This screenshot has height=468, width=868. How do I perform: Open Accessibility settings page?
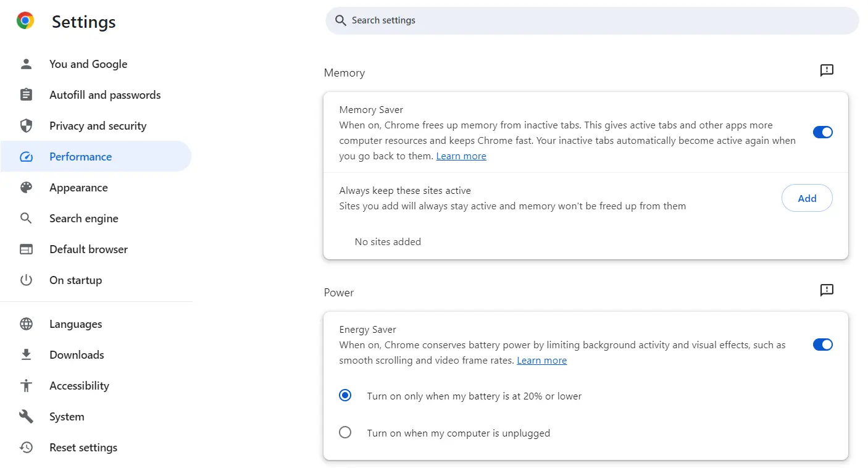79,386
